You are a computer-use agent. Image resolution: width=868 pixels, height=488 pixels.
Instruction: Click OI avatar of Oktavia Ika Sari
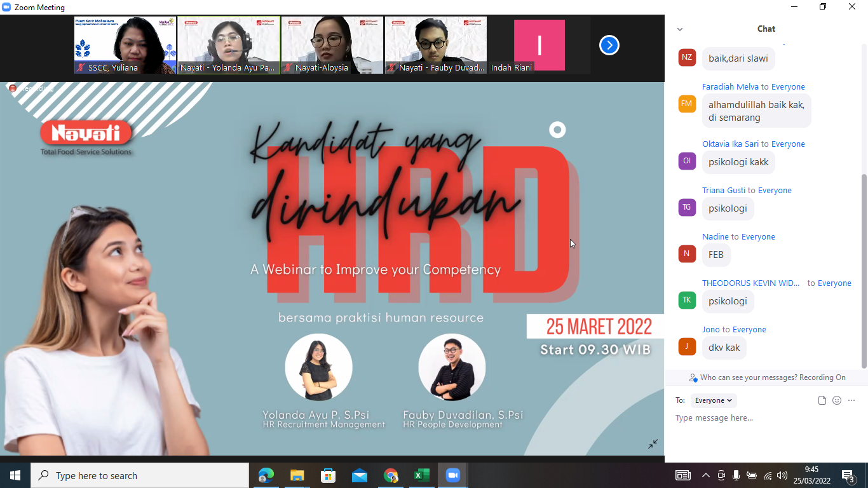point(687,161)
